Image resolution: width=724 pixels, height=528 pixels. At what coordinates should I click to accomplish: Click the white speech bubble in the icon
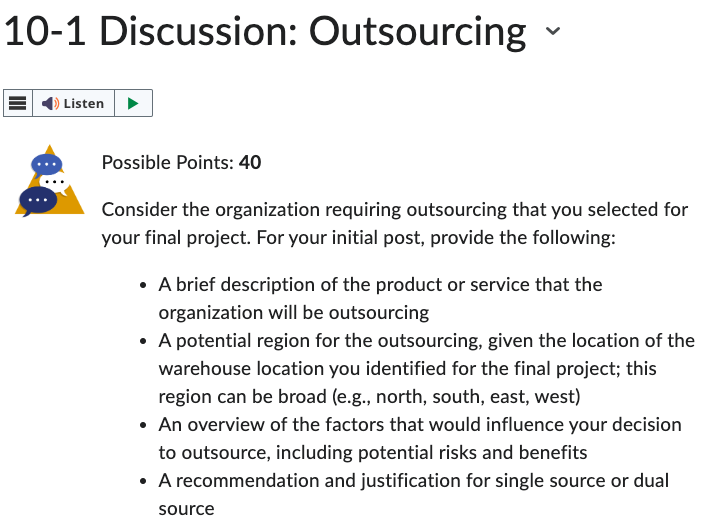tap(56, 182)
